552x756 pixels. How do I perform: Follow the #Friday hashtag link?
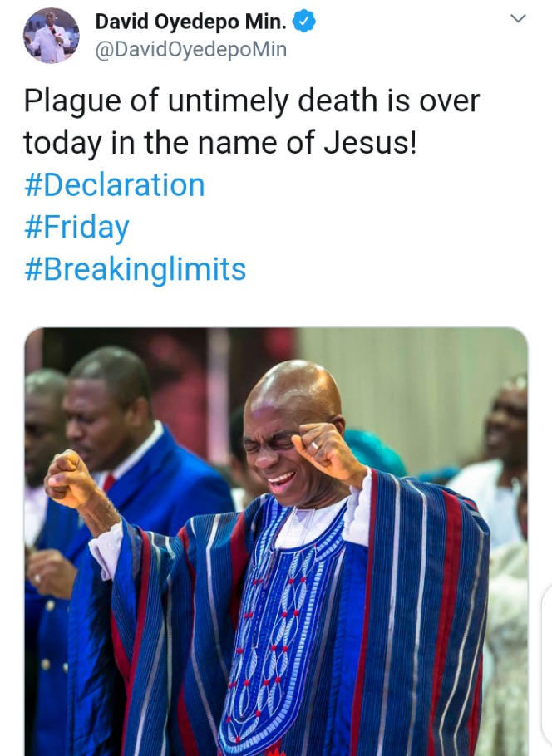coord(76,228)
